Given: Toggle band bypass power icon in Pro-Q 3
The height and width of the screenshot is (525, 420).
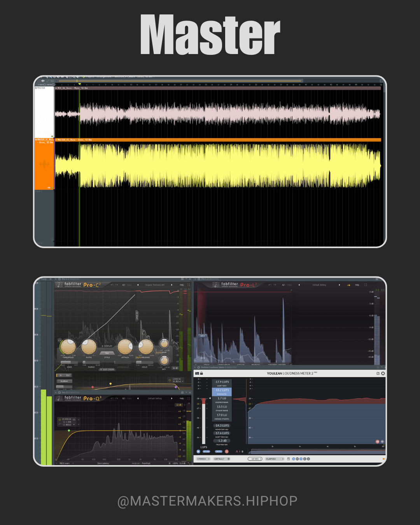Looking at the screenshot, I should coord(59,420).
